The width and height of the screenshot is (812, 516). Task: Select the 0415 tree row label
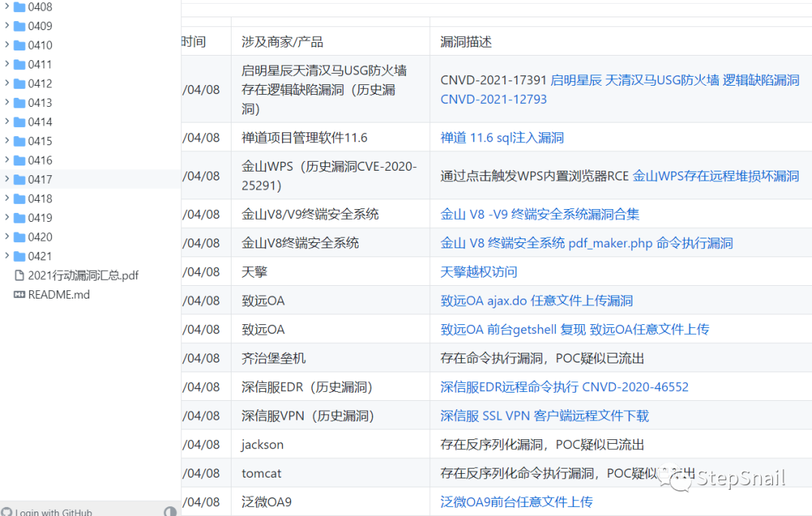coord(40,141)
